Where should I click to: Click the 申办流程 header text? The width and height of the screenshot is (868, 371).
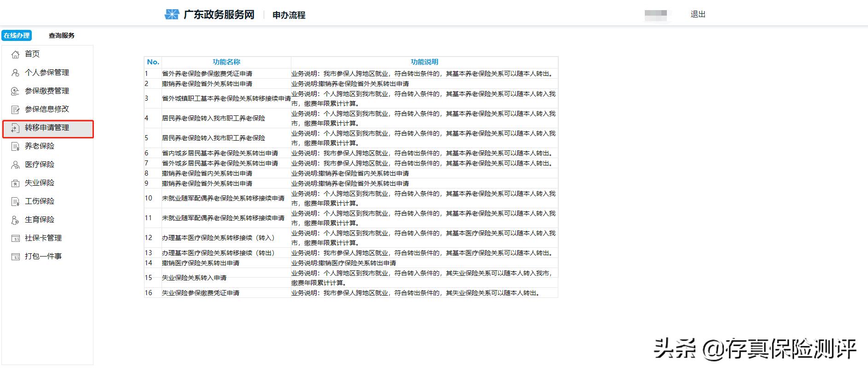coord(289,15)
